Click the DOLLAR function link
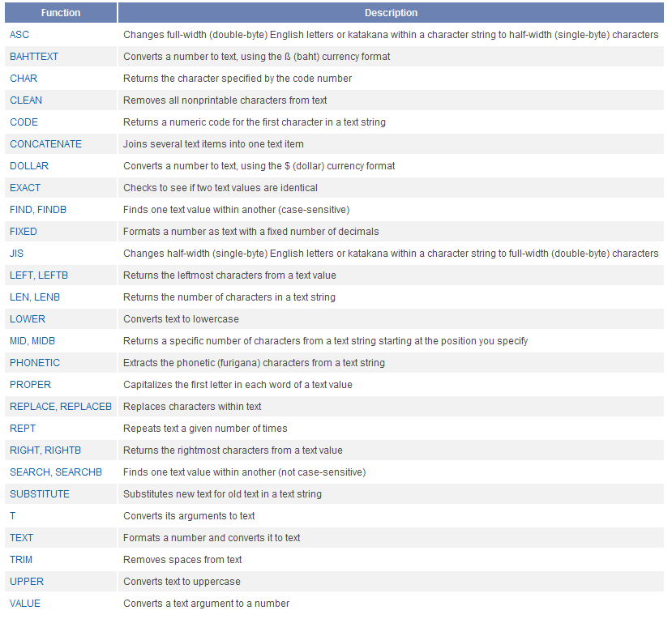Screen dimensions: 672x619 coord(29,166)
